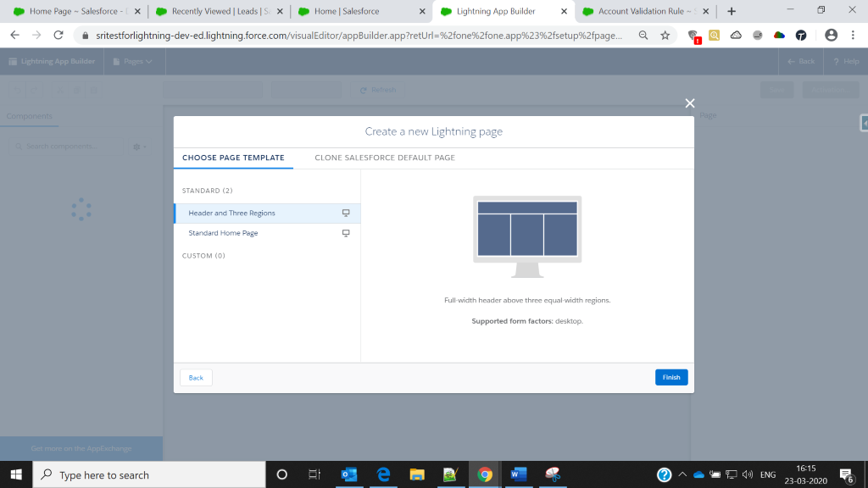Open Chrome's three-dot menu

tap(853, 36)
